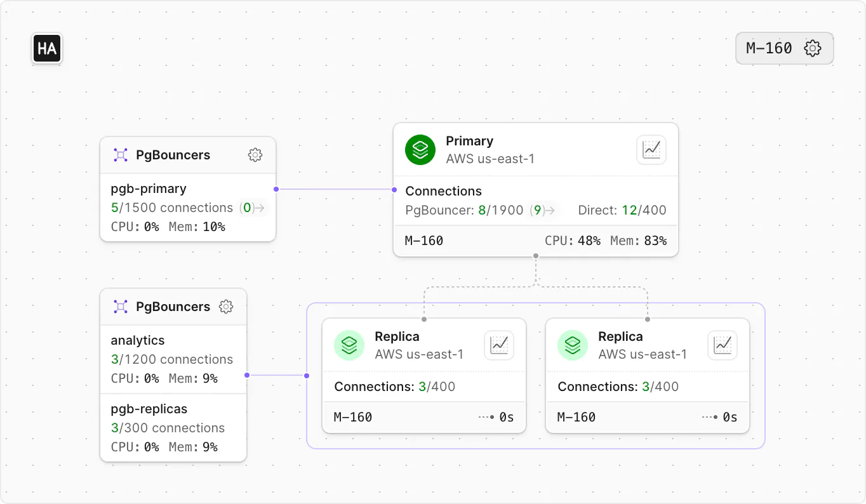Open the settings gear on the analytics PgBouncers card
Screen dimensions: 866x504
(x=225, y=306)
